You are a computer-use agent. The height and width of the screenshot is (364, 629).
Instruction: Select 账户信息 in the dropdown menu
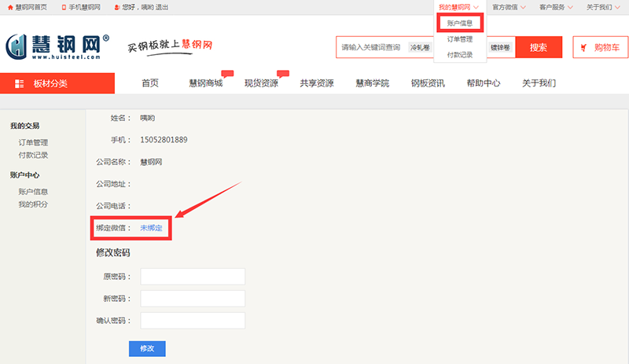coord(460,24)
